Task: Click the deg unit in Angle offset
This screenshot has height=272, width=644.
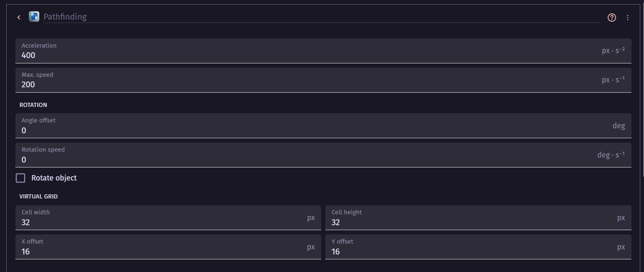Action: click(x=619, y=126)
